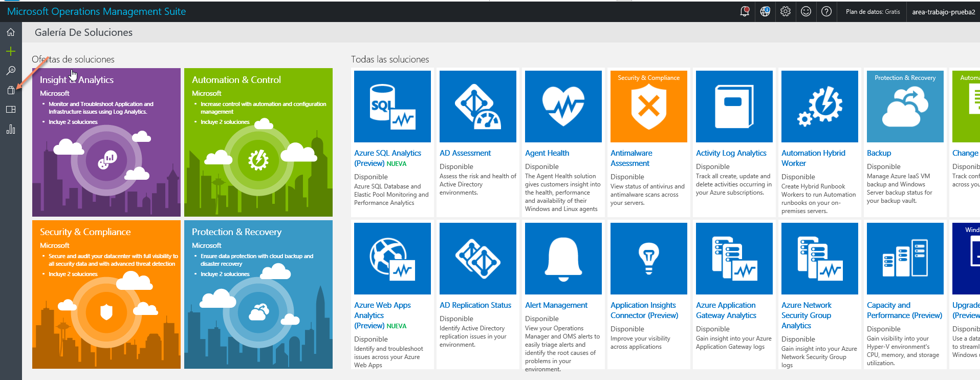Click the smiley feedback icon
980x380 pixels.
tap(806, 11)
